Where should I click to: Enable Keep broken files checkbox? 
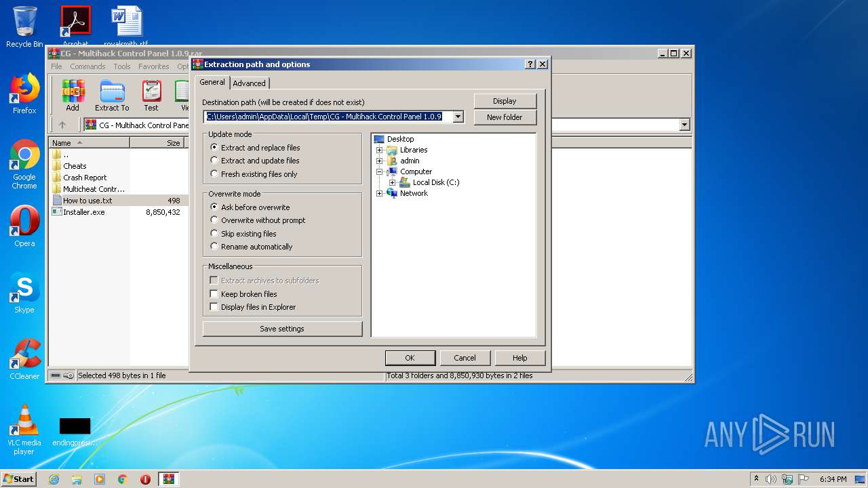(214, 294)
